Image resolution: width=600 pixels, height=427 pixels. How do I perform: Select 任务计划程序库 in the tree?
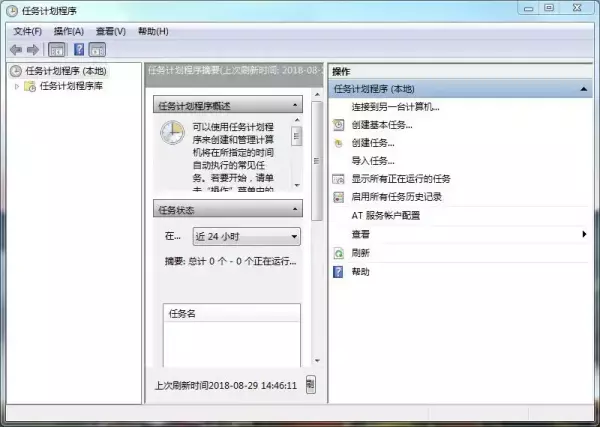pyautogui.click(x=71, y=86)
